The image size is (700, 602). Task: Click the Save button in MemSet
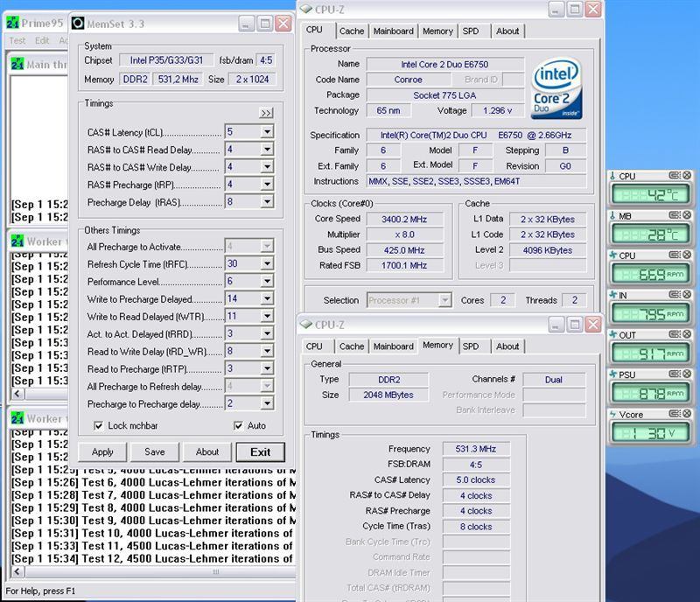[x=155, y=452]
